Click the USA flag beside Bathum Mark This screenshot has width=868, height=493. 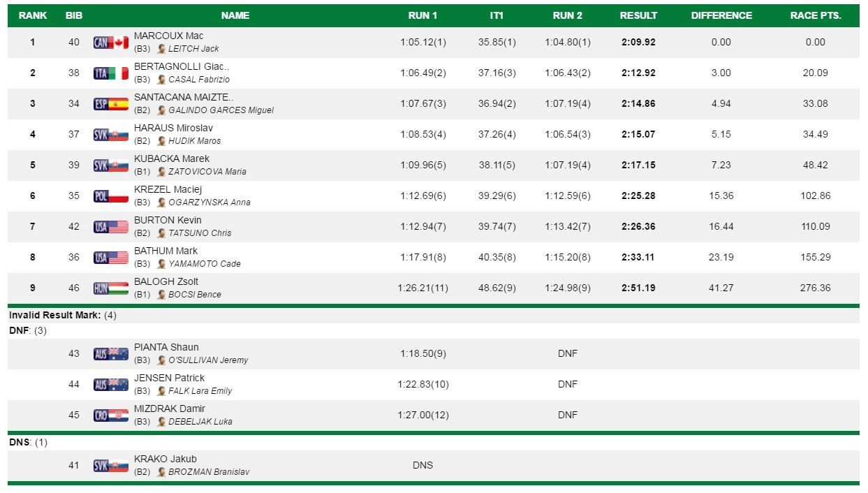tap(111, 258)
